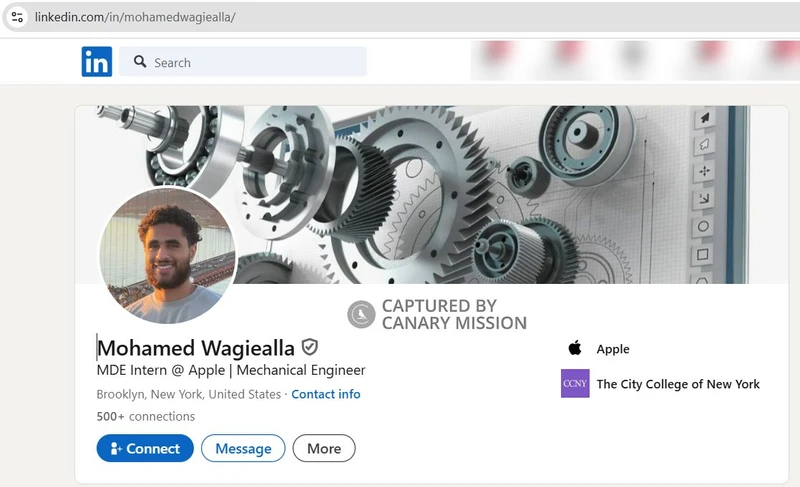Screen dimensions: 800x487
Task: Open the More actions button
Action: [324, 448]
